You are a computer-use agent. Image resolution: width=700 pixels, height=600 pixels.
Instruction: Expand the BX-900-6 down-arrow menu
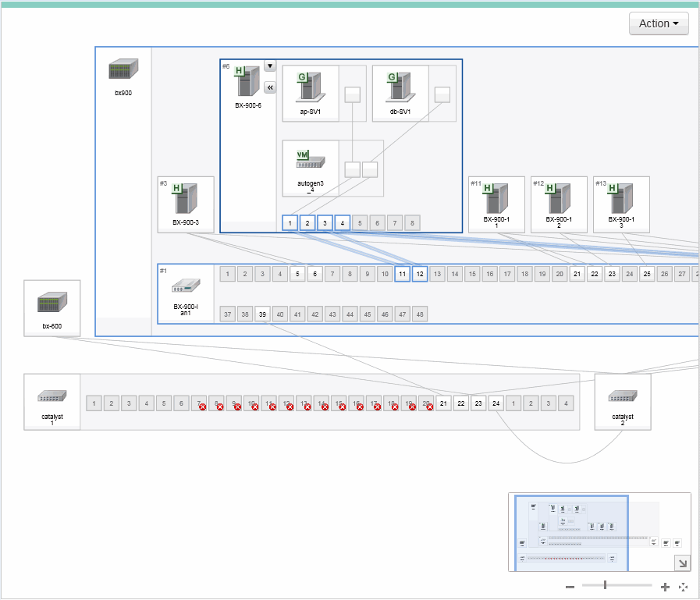[270, 66]
